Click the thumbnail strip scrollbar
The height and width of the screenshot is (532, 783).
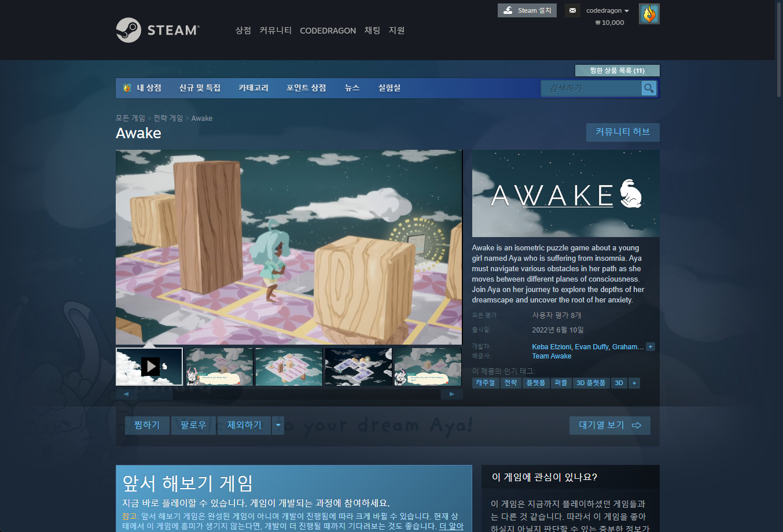(x=289, y=394)
